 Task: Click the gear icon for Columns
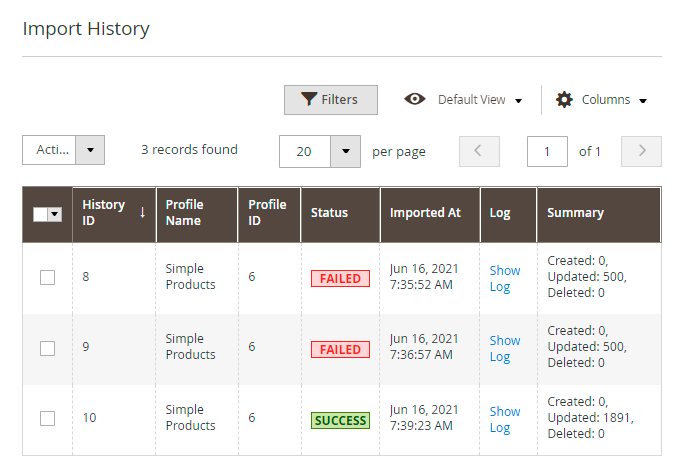click(564, 100)
